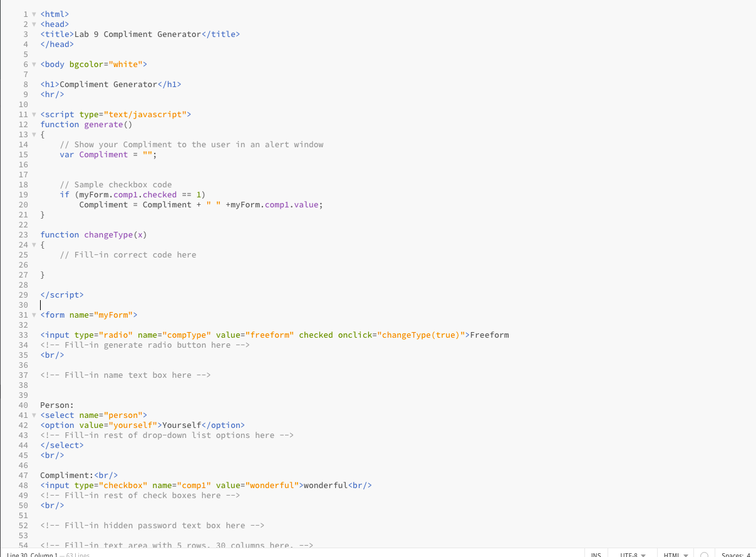This screenshot has width=756, height=557.
Task: Collapse the changeType function block
Action: 34,244
